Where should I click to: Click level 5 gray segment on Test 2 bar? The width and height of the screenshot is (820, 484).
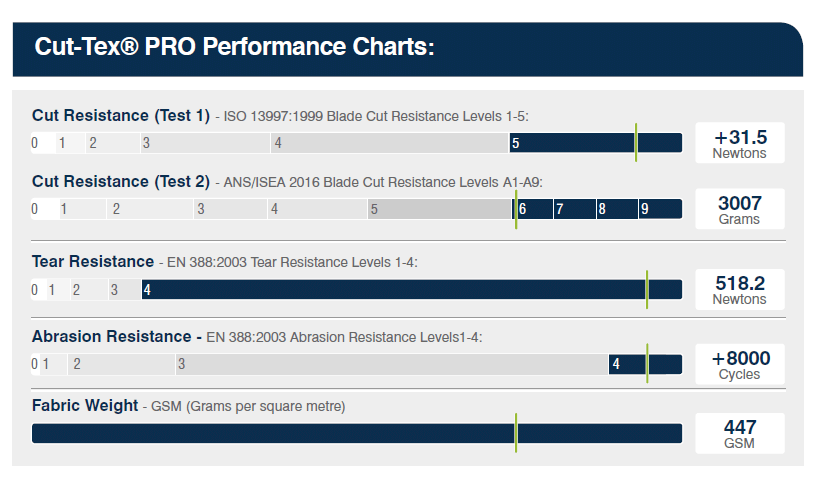pos(438,209)
